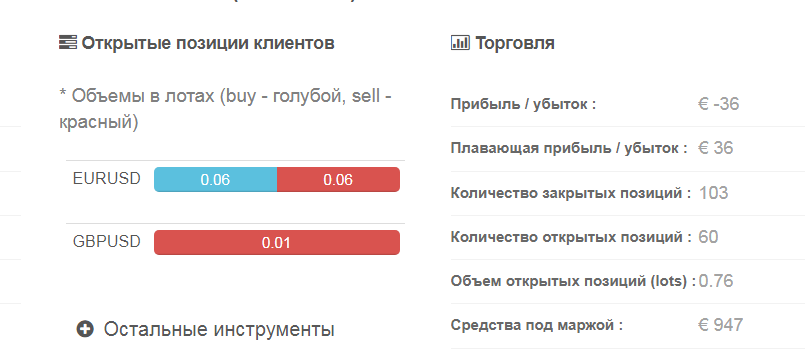
Task: Click the note about Объемы в лотах
Action: 225,109
